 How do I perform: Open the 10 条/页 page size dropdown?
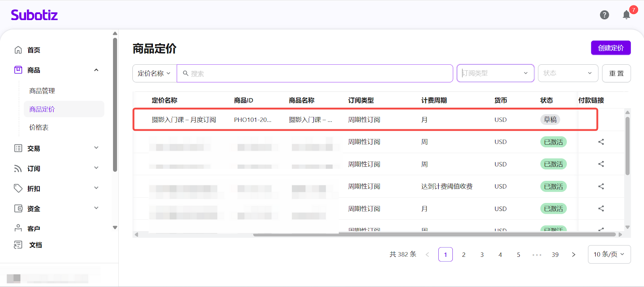[609, 254]
